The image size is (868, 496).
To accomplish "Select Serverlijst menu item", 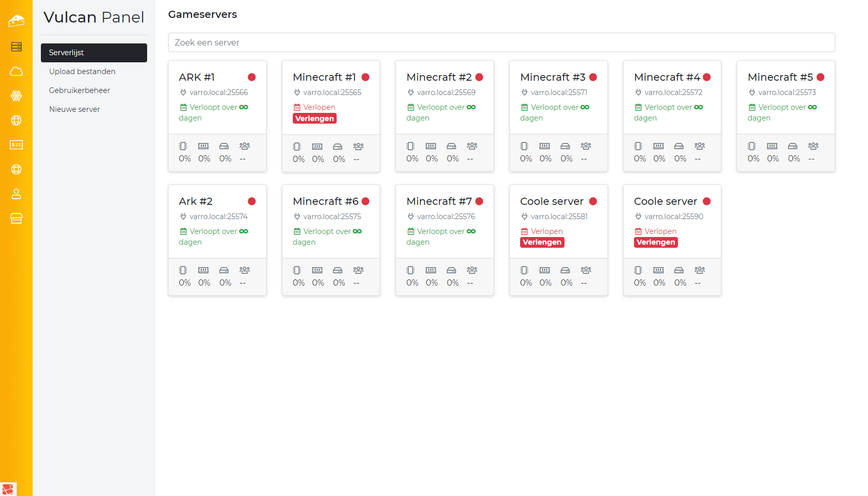I will tap(93, 53).
